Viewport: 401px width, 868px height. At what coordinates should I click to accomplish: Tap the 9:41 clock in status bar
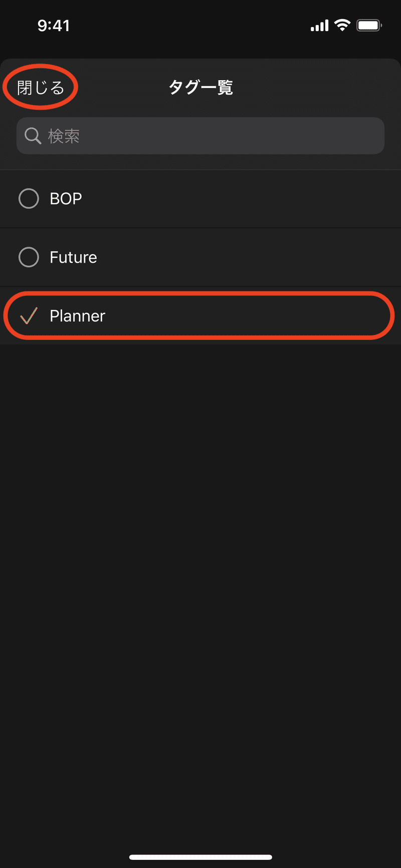[54, 26]
